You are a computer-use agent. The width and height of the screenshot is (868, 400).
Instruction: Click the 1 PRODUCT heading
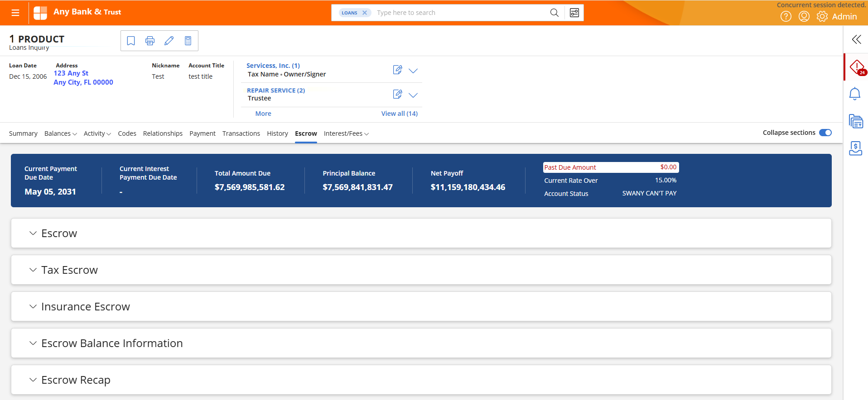37,39
